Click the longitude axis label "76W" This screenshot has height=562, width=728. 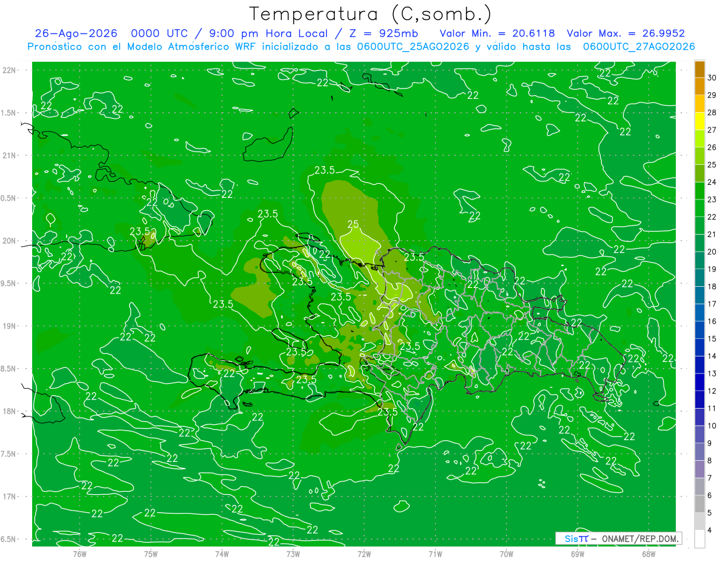[79, 554]
